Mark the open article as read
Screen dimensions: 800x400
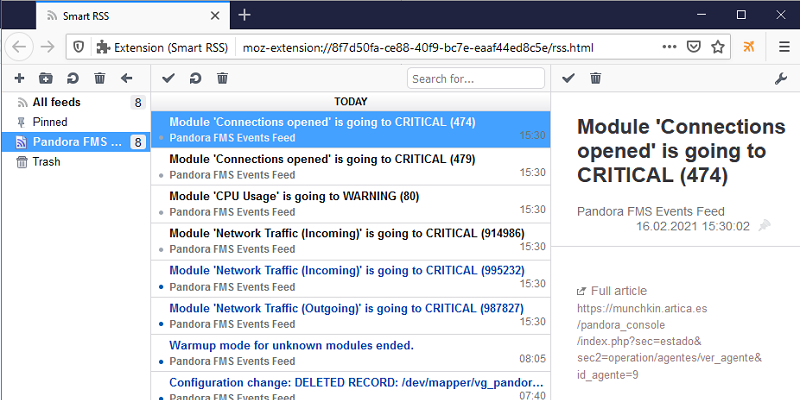coord(568,78)
